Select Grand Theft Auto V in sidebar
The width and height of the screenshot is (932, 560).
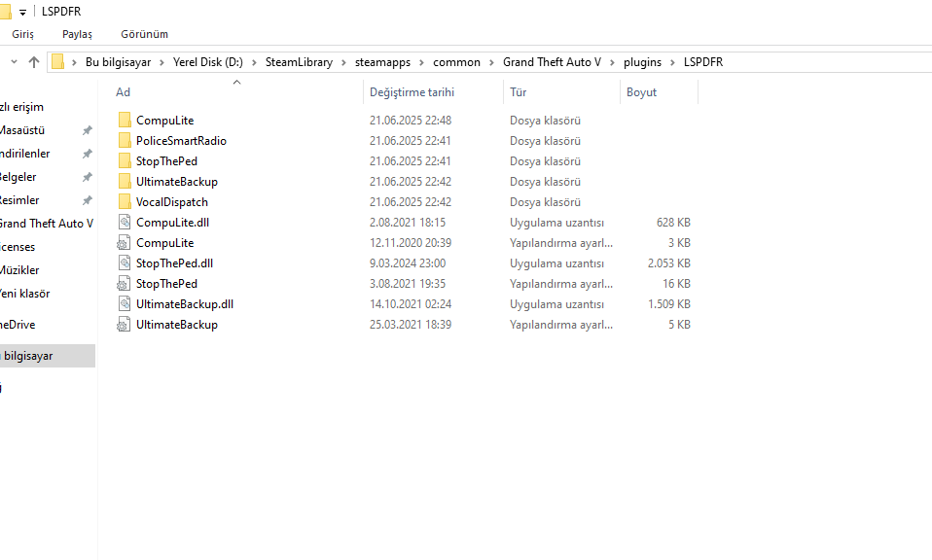(47, 224)
